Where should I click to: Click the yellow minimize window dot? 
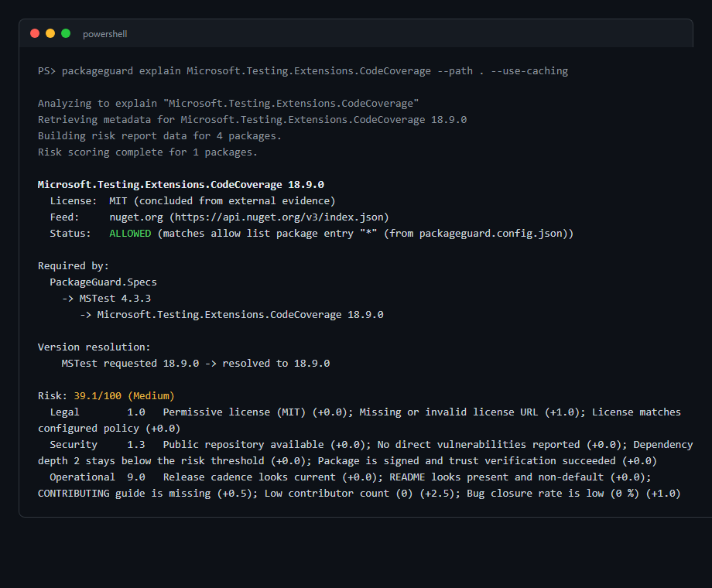[x=50, y=33]
